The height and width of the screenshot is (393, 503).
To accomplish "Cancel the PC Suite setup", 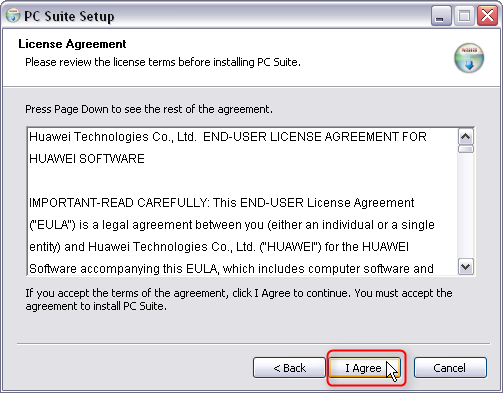I will click(x=450, y=368).
